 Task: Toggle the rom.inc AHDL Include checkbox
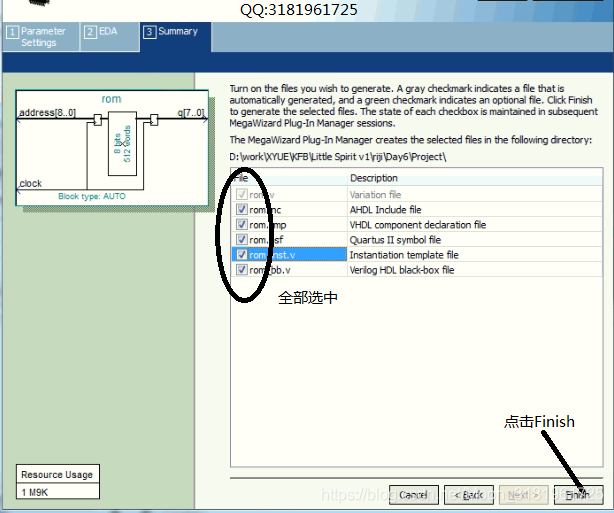click(242, 210)
